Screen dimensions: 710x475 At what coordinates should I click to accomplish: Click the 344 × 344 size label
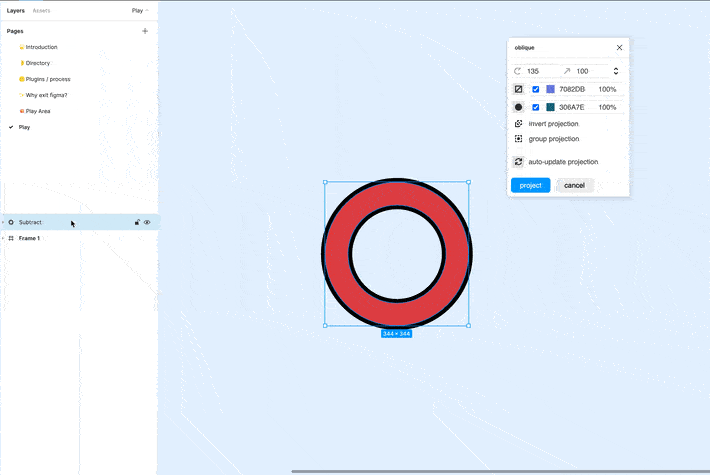(396, 334)
